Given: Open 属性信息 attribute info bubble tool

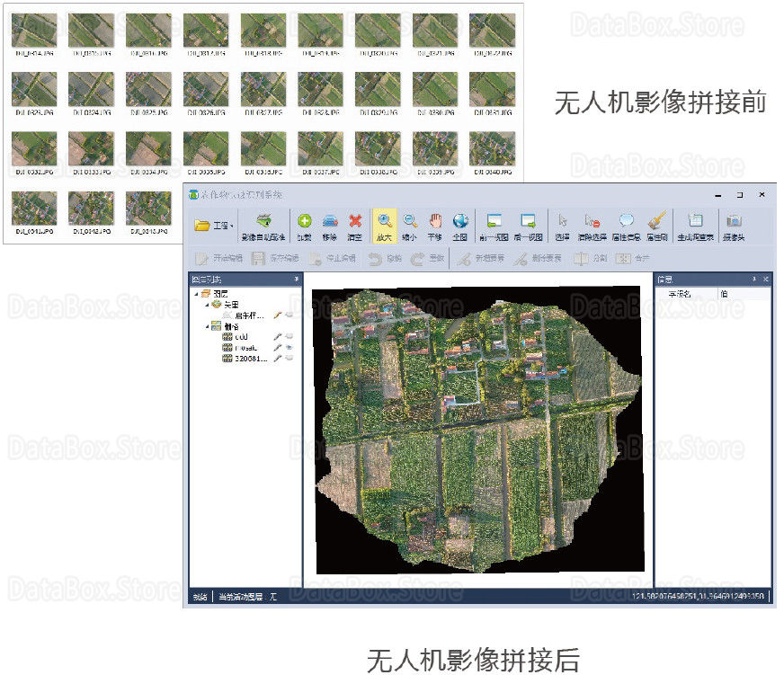Looking at the screenshot, I should click(x=626, y=227).
